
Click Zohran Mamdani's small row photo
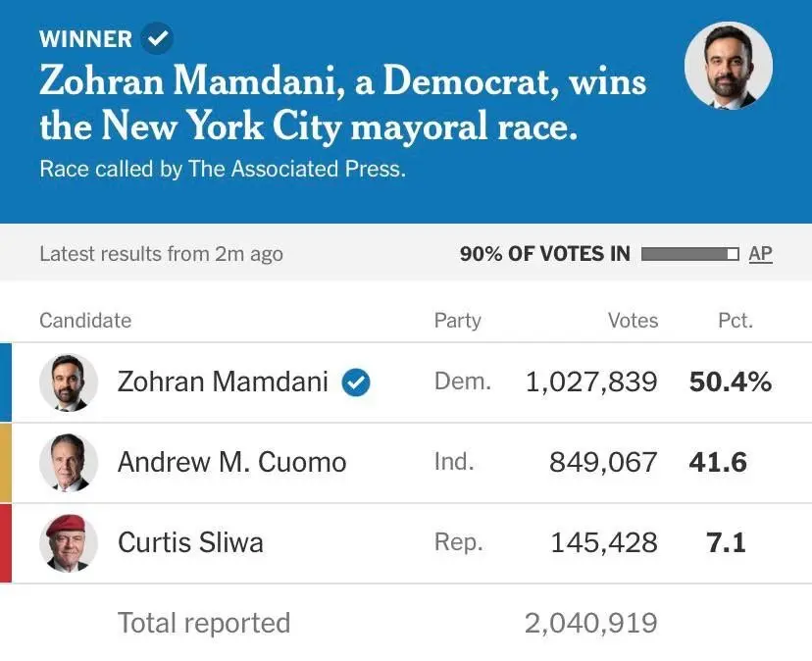(69, 382)
